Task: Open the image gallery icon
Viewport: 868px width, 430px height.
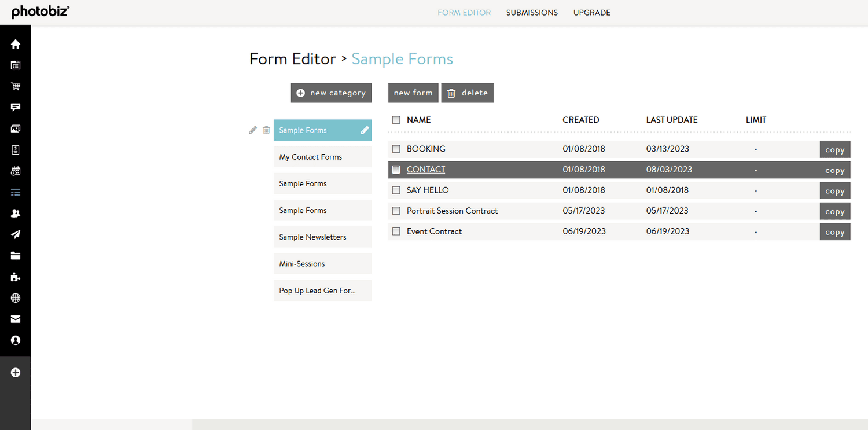Action: pyautogui.click(x=16, y=128)
